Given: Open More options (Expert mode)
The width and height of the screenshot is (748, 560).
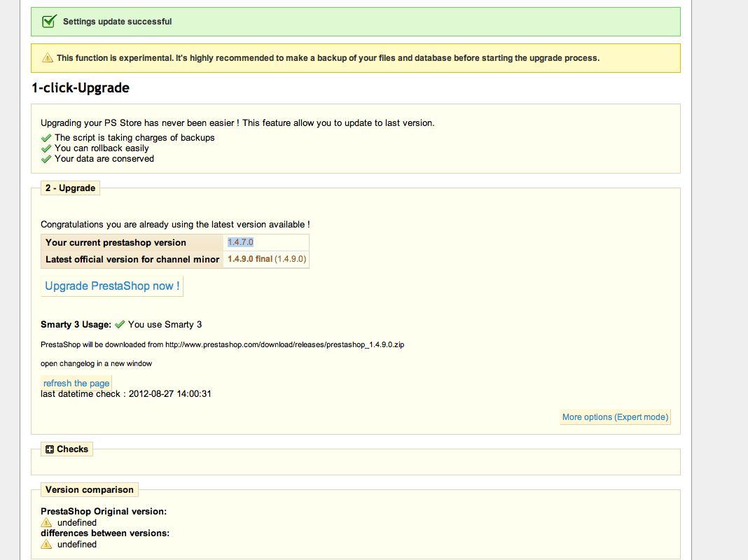Looking at the screenshot, I should (x=615, y=417).
